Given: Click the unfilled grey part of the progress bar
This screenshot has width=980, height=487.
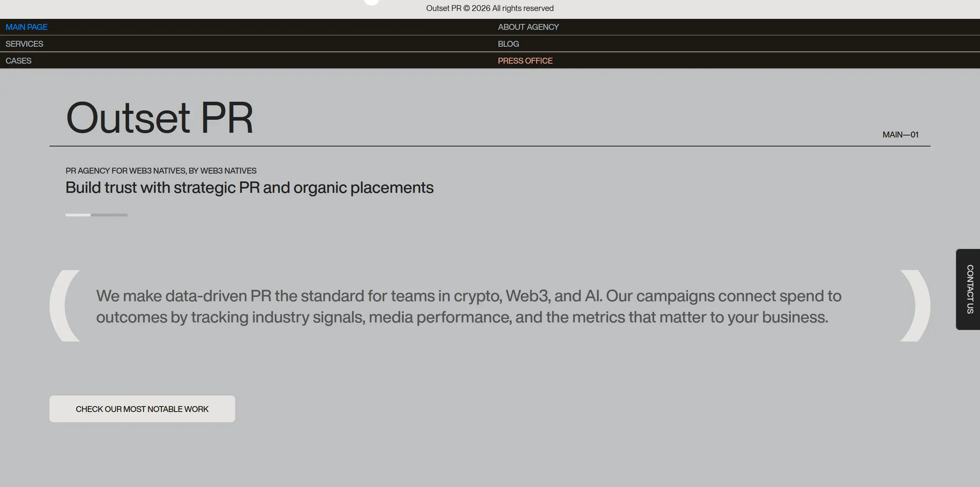Looking at the screenshot, I should point(109,215).
